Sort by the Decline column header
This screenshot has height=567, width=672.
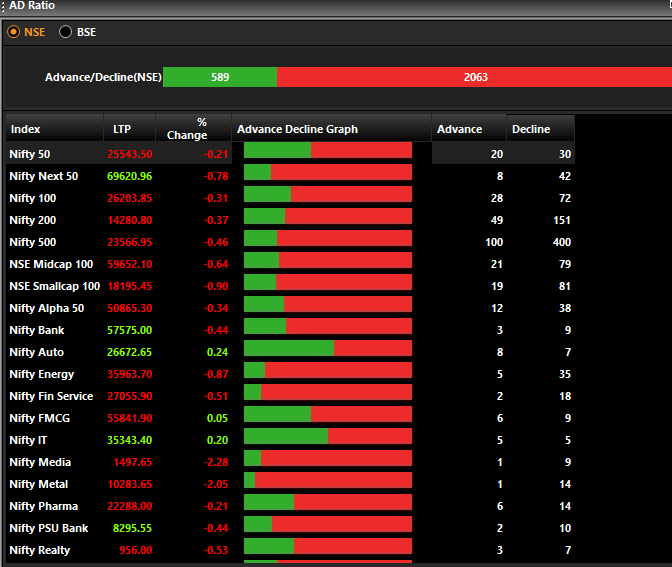click(540, 128)
